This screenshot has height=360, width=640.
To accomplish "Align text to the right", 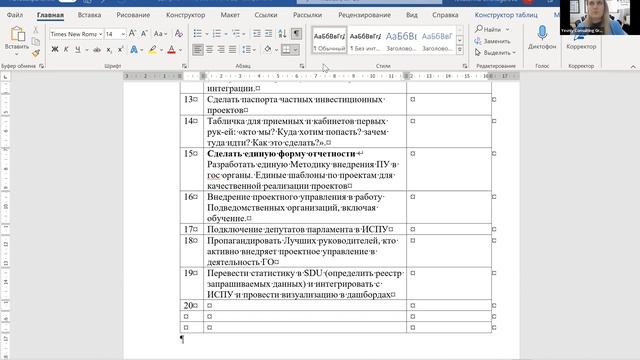I will (221, 50).
